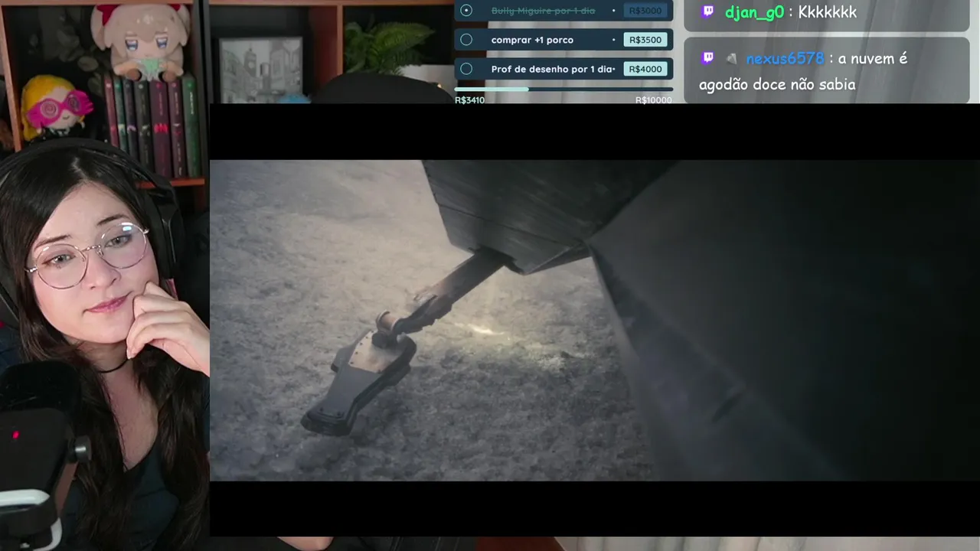Click the 'Kkkkkkk' chat message
The height and width of the screenshot is (551, 980).
pyautogui.click(x=828, y=12)
